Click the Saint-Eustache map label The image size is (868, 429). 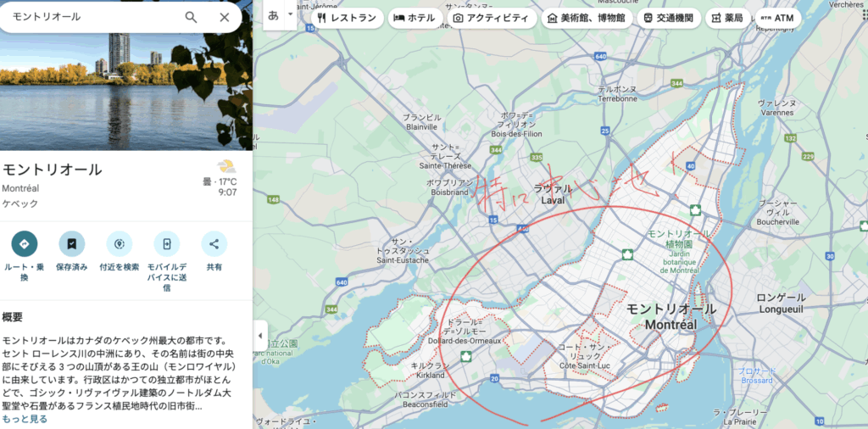403,251
